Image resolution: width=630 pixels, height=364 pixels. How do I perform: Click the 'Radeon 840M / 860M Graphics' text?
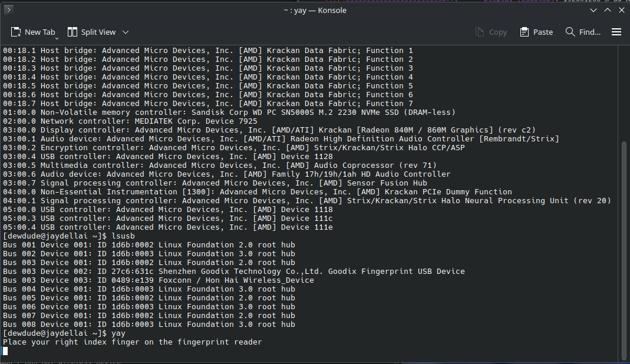click(x=425, y=130)
